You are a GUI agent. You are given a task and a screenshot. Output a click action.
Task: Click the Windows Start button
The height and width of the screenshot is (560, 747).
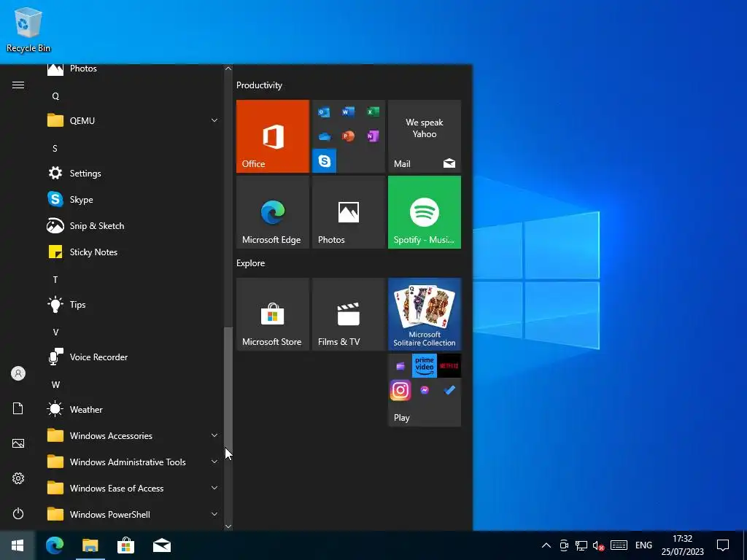coord(18,545)
